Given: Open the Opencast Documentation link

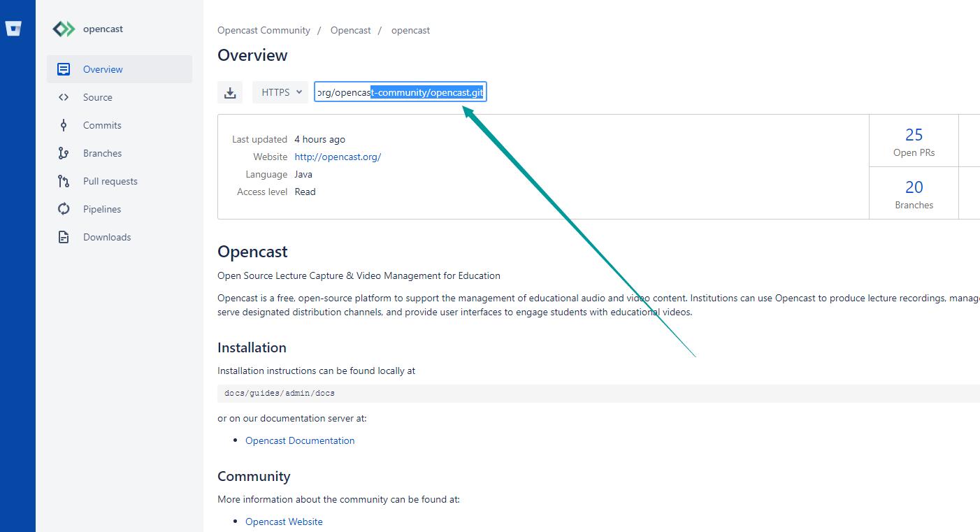Looking at the screenshot, I should click(300, 440).
